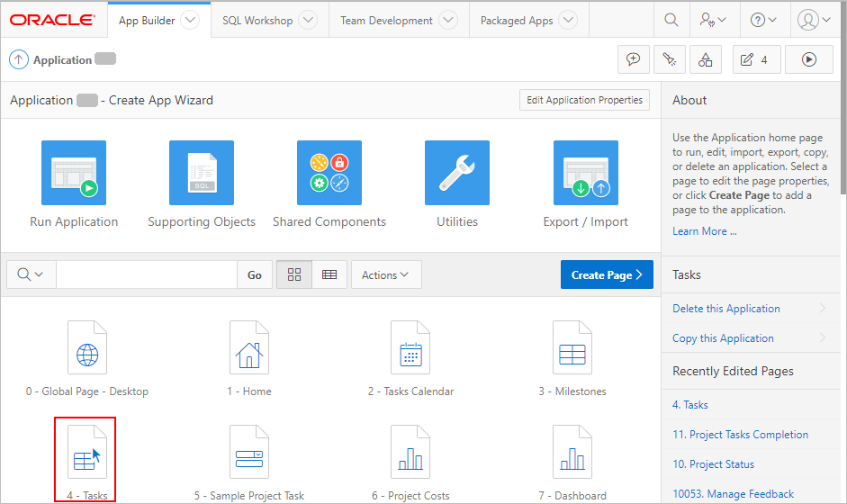
Task: Click the up-arrow back icon next to Application
Action: 18,59
